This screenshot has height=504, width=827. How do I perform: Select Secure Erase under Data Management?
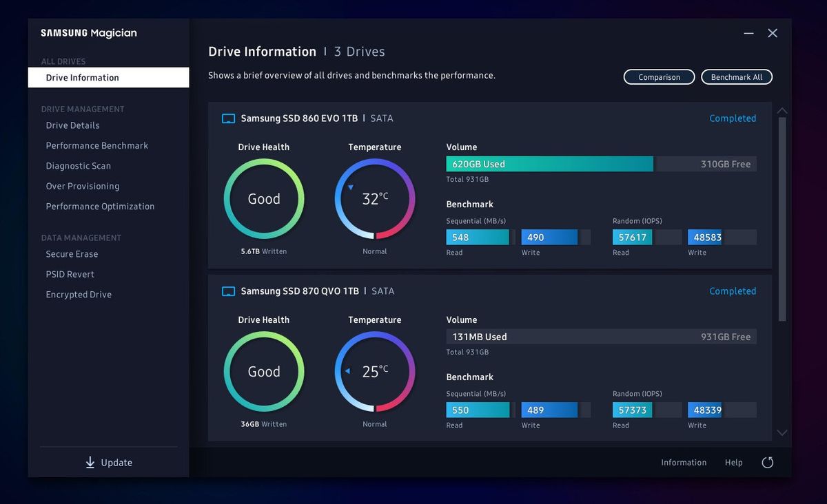click(x=72, y=254)
